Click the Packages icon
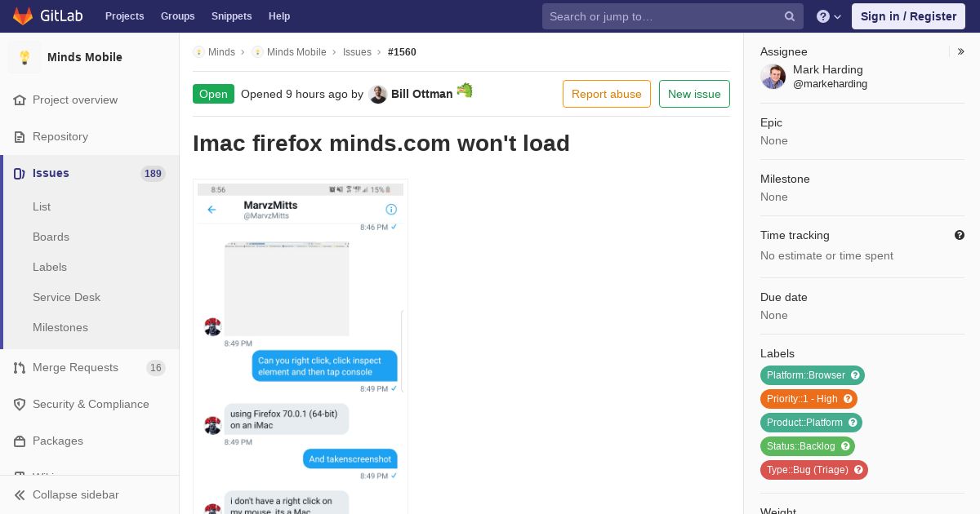 [x=20, y=441]
